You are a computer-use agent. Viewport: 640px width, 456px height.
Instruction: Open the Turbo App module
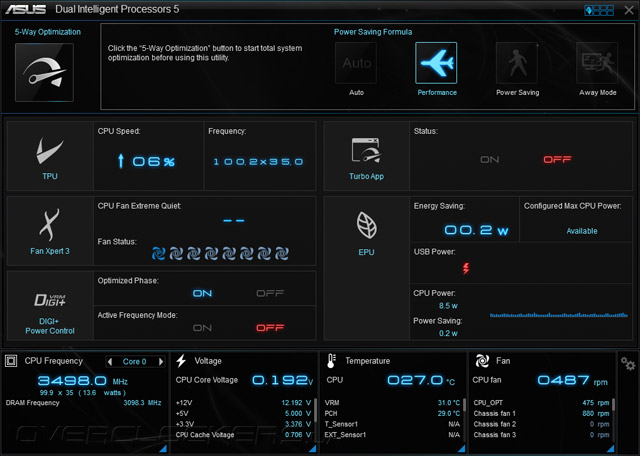[367, 156]
